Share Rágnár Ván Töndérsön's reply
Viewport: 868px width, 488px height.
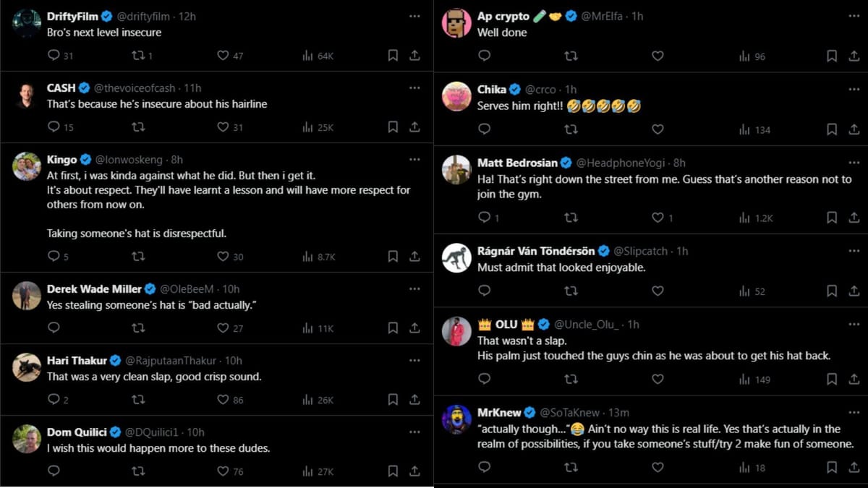854,291
